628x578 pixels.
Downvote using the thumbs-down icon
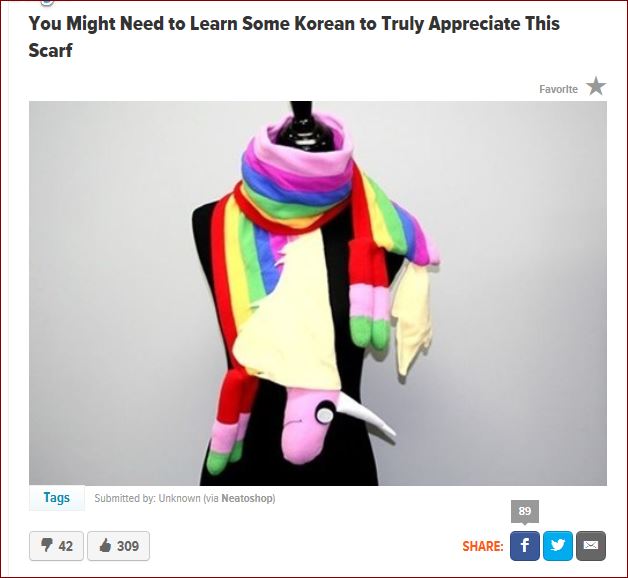tap(47, 545)
